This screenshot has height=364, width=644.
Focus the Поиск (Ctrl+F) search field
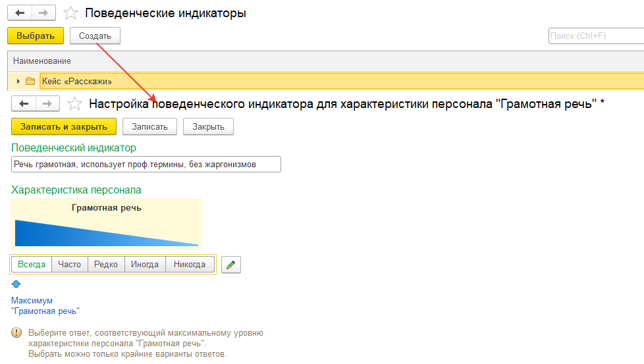coord(596,36)
